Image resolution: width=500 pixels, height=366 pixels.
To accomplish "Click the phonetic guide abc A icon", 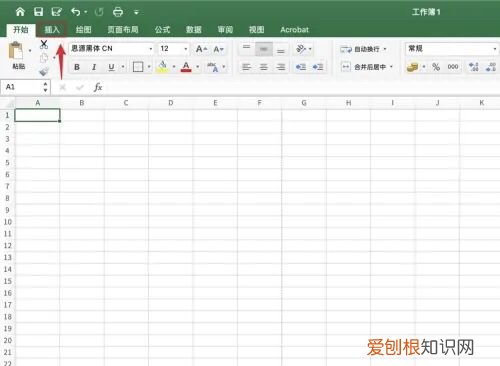I will point(213,67).
